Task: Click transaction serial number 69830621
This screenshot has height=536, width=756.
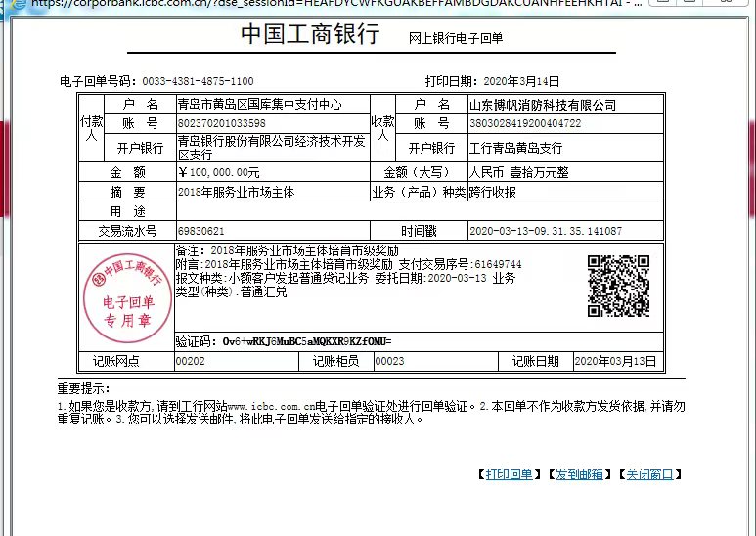Action: click(200, 231)
